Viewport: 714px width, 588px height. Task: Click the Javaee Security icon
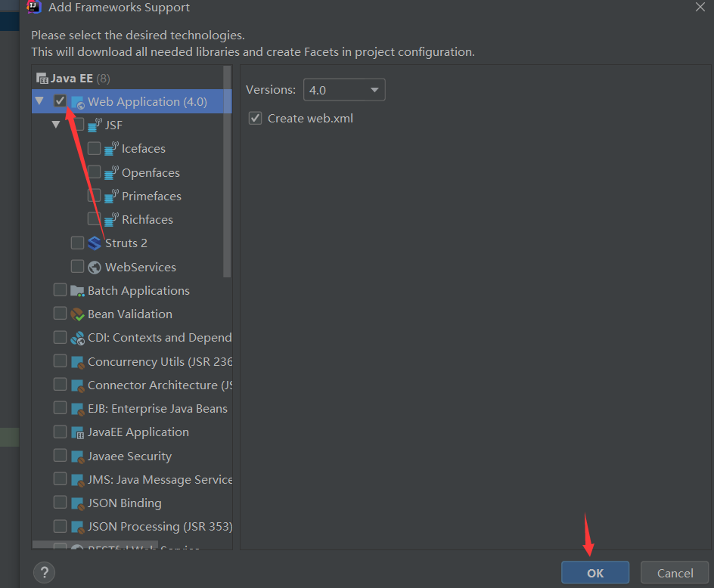tap(78, 456)
